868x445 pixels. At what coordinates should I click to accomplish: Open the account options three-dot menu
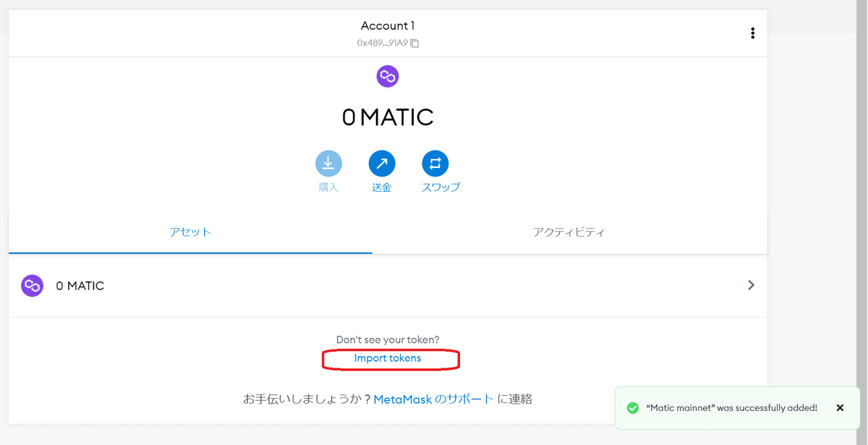(x=752, y=33)
